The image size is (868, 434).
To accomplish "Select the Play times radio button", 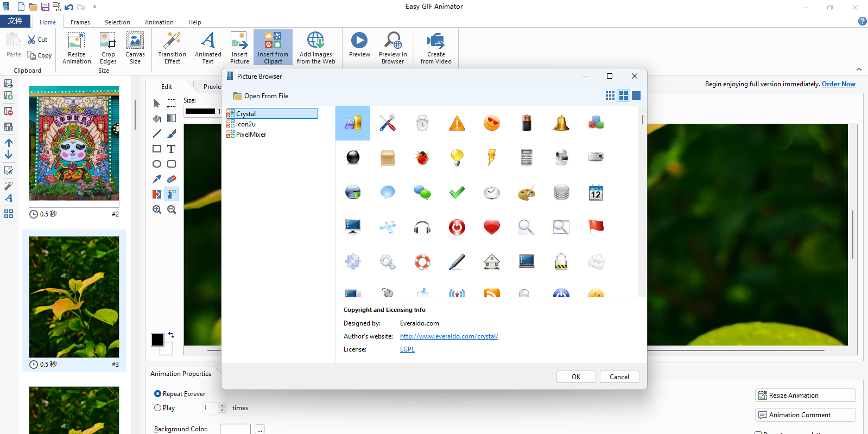I will coord(158,408).
